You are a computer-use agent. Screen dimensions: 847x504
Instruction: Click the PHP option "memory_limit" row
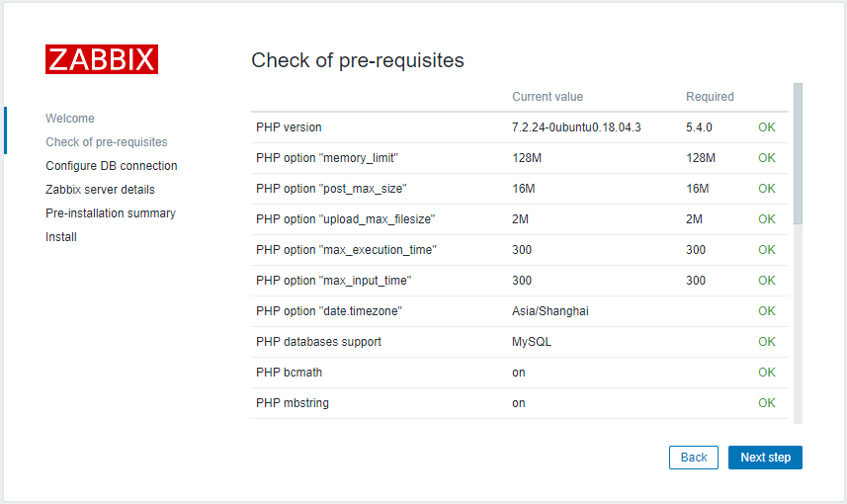click(x=520, y=158)
